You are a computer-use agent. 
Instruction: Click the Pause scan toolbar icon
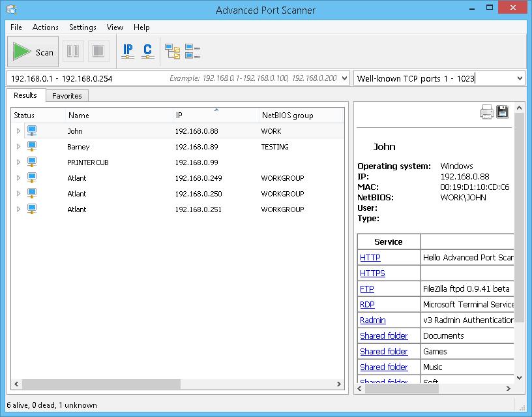pyautogui.click(x=73, y=52)
